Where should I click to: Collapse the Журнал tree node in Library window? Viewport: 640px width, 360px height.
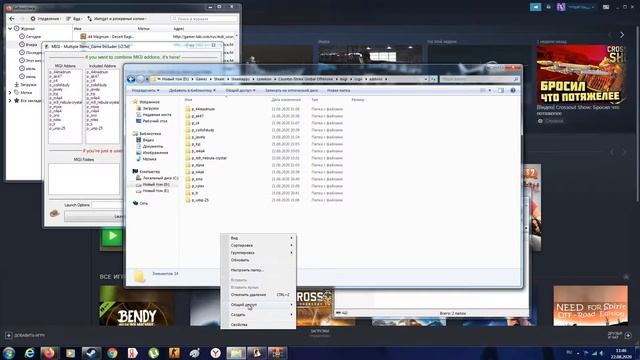(10, 29)
